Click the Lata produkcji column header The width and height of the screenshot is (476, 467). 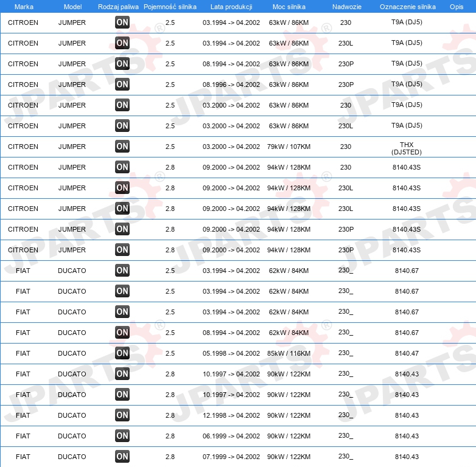pyautogui.click(x=231, y=7)
